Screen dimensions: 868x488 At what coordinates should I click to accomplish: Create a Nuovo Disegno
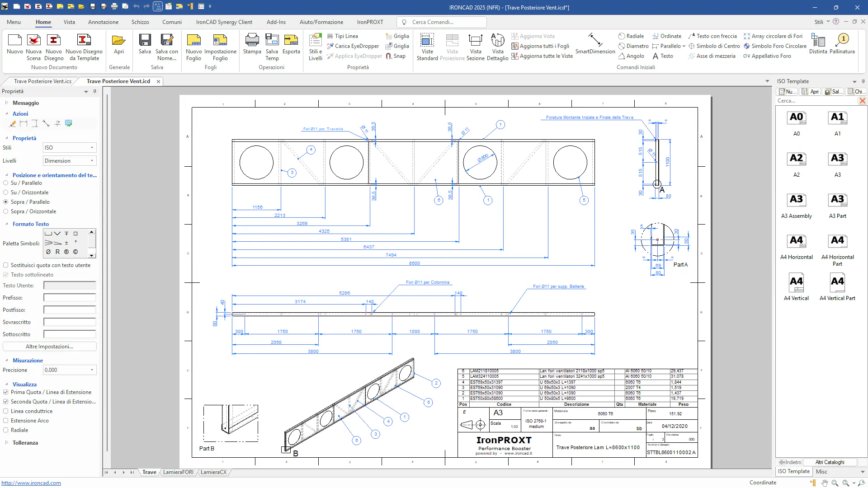point(54,47)
